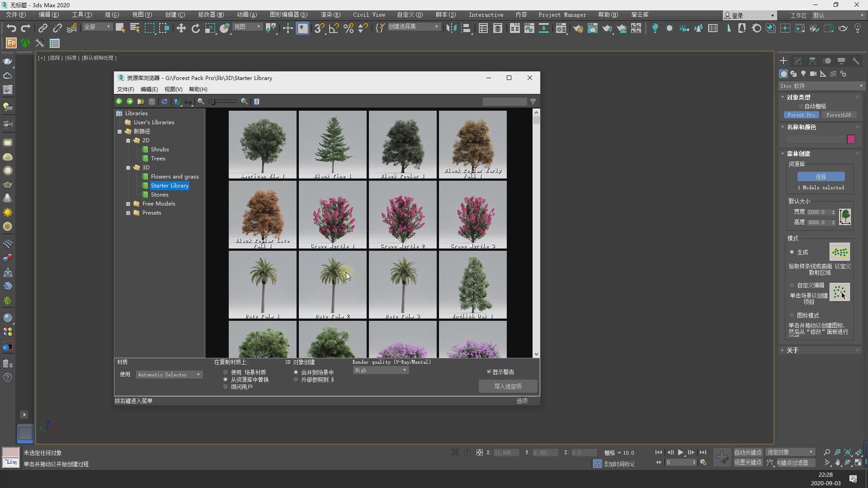
Task: Toggle the 显示警告 checkbox
Action: [489, 372]
